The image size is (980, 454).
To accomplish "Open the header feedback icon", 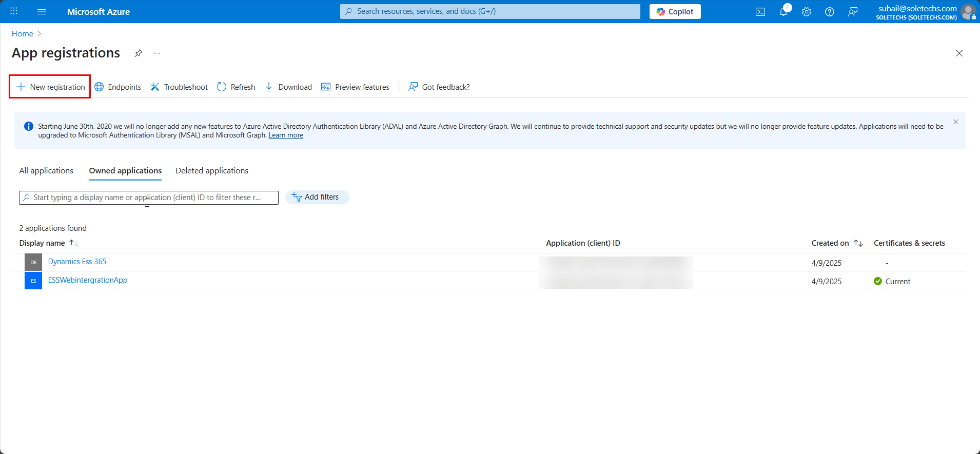I will coord(853,12).
